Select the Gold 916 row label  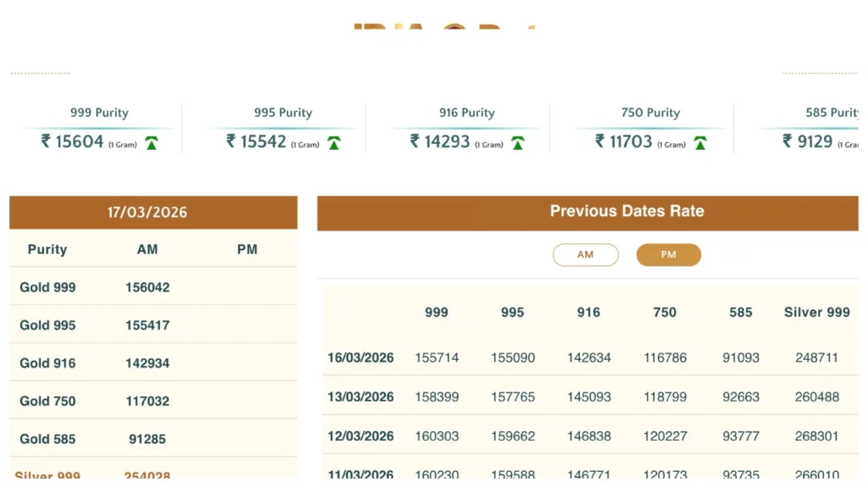[47, 363]
